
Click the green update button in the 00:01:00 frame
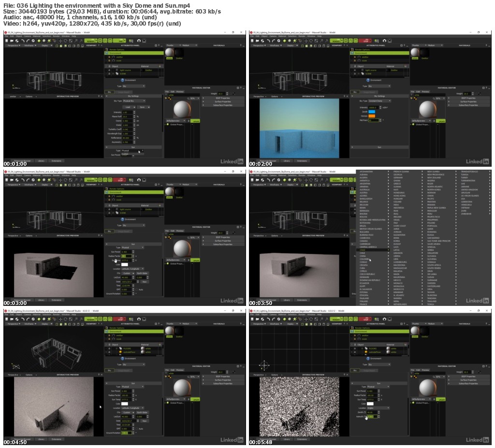coord(195,121)
